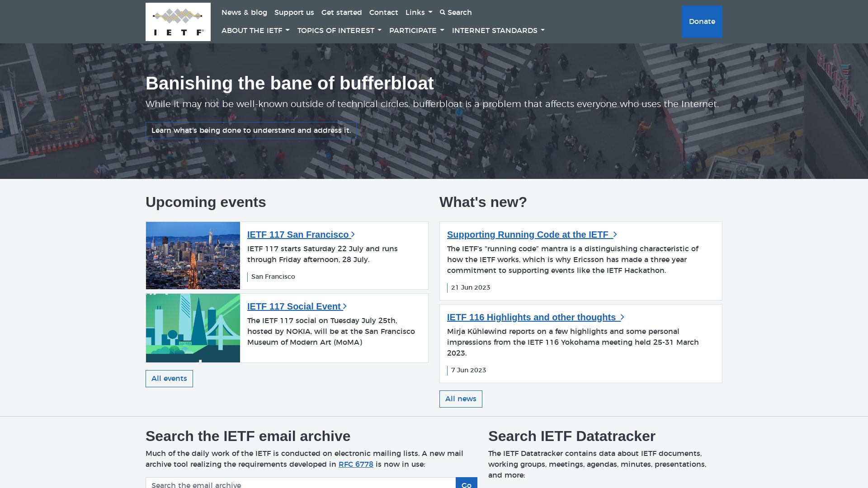Go to Support us page
The image size is (868, 488).
coord(294,13)
